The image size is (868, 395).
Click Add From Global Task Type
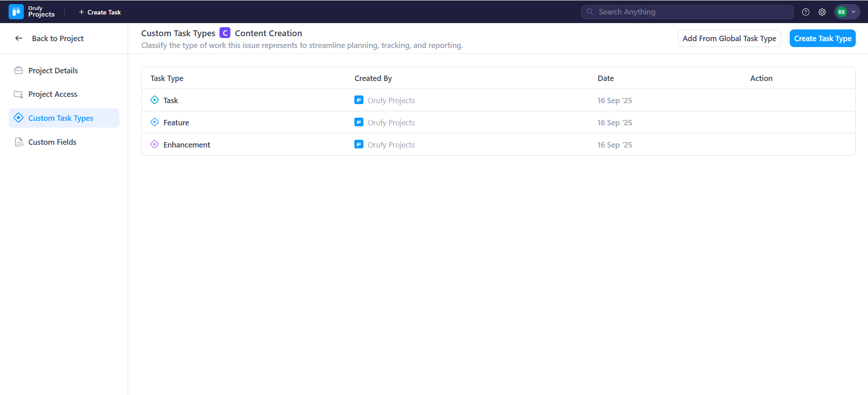point(729,38)
